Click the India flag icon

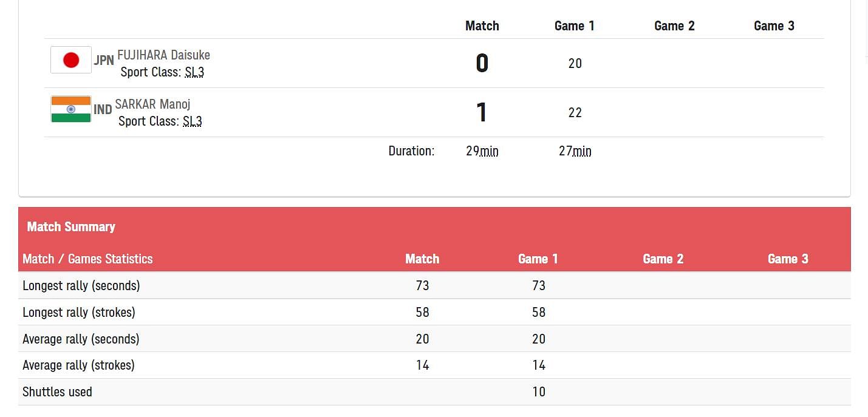71,109
